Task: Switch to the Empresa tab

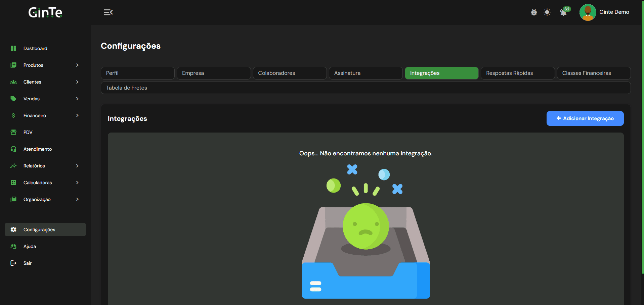Action: pyautogui.click(x=214, y=73)
